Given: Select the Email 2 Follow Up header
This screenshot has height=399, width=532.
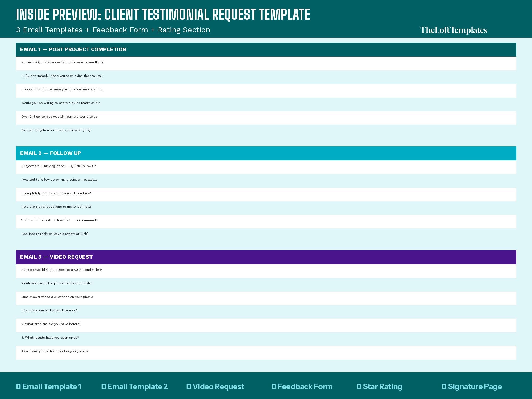Looking at the screenshot, I should tap(266, 153).
